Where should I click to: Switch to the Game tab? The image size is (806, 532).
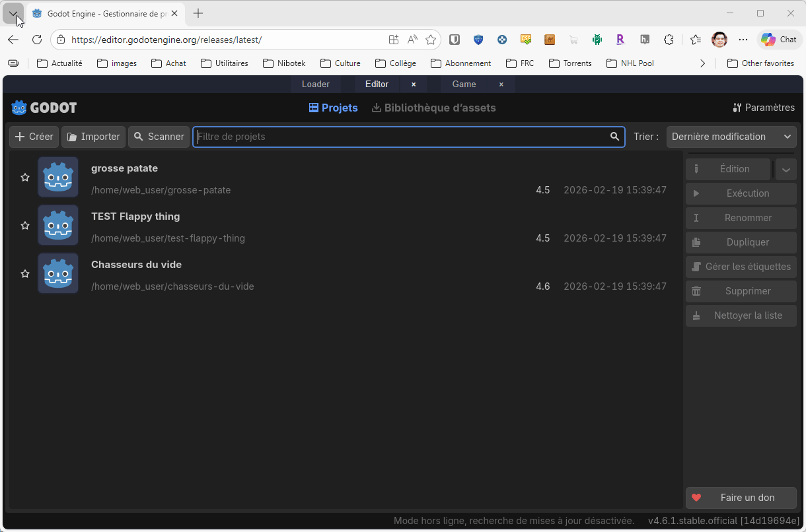pyautogui.click(x=464, y=84)
